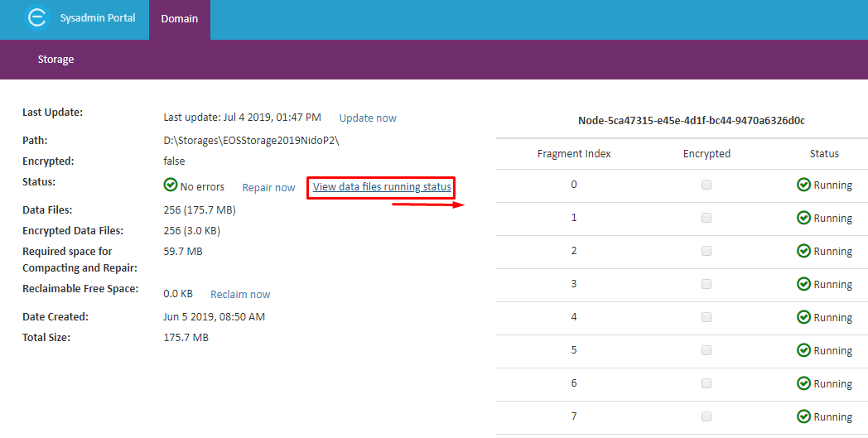868x438 pixels.
Task: Toggle the Encrypted checkbox for fragment 6
Action: click(706, 383)
